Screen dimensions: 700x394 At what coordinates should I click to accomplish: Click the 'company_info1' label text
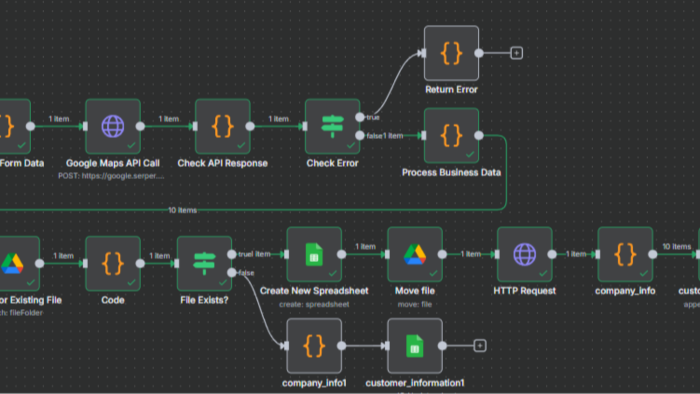coord(314,383)
